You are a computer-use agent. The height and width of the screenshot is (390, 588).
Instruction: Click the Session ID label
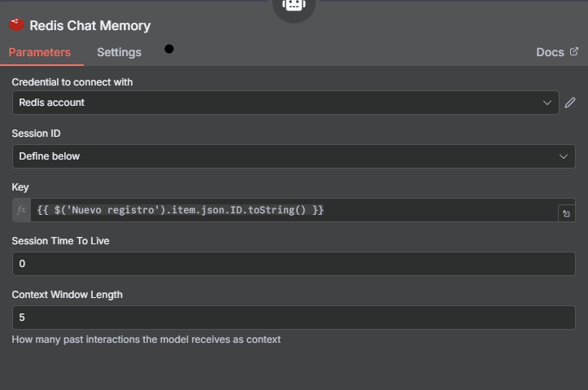36,134
